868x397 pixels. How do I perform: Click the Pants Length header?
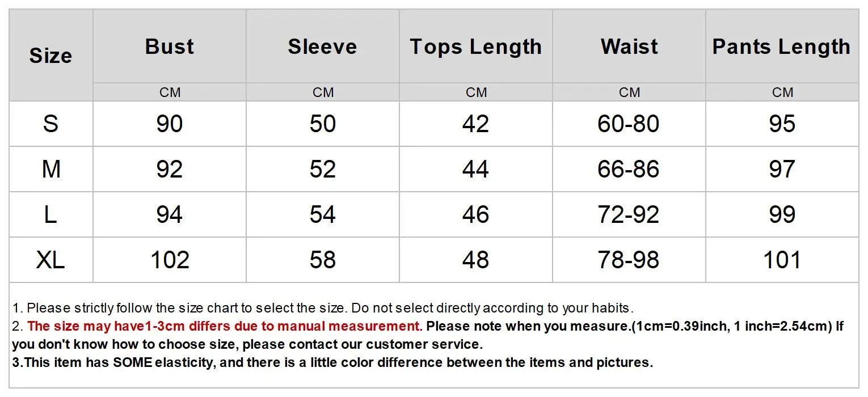point(782,47)
